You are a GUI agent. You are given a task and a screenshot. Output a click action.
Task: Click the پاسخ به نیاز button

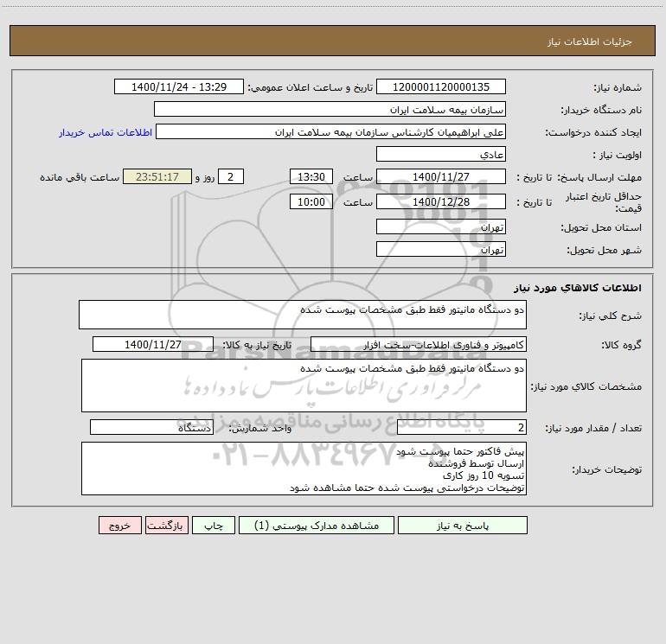point(462,525)
